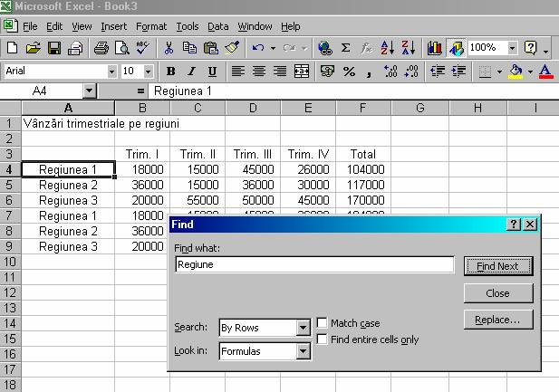This screenshot has width=559, height=392.
Task: Open the Arial font name dropdown
Action: click(111, 71)
